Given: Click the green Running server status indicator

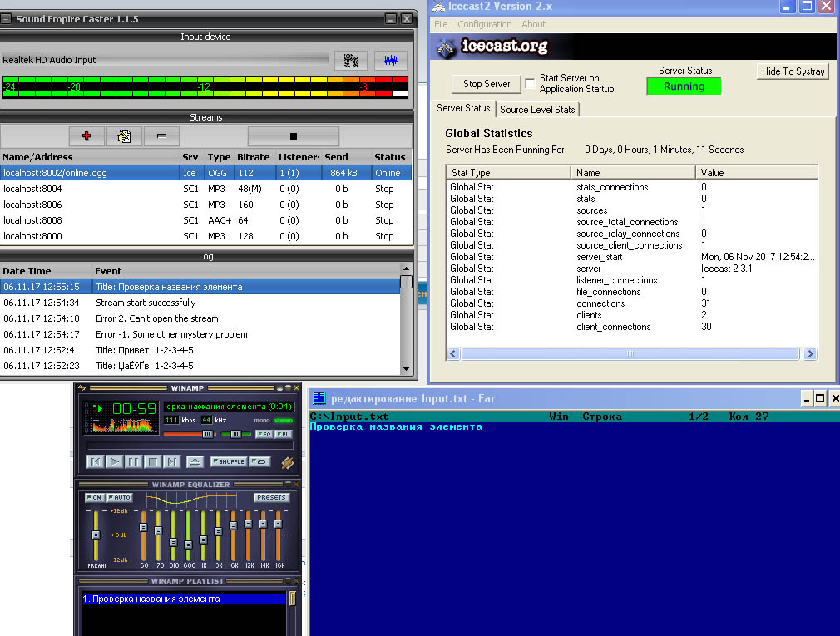Looking at the screenshot, I should tap(684, 86).
